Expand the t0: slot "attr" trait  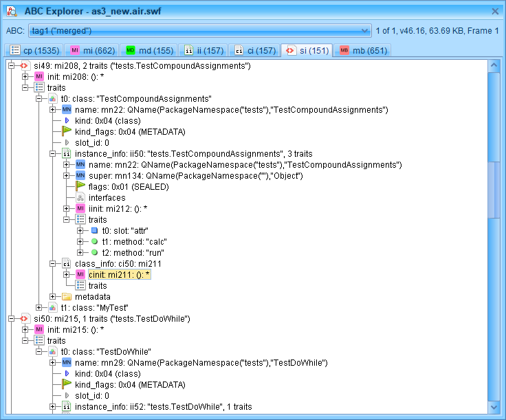coord(80,231)
